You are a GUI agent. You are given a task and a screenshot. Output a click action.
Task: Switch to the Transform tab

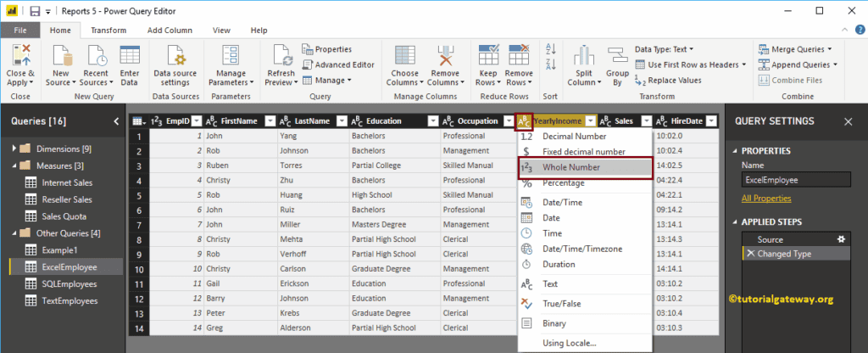tap(108, 31)
